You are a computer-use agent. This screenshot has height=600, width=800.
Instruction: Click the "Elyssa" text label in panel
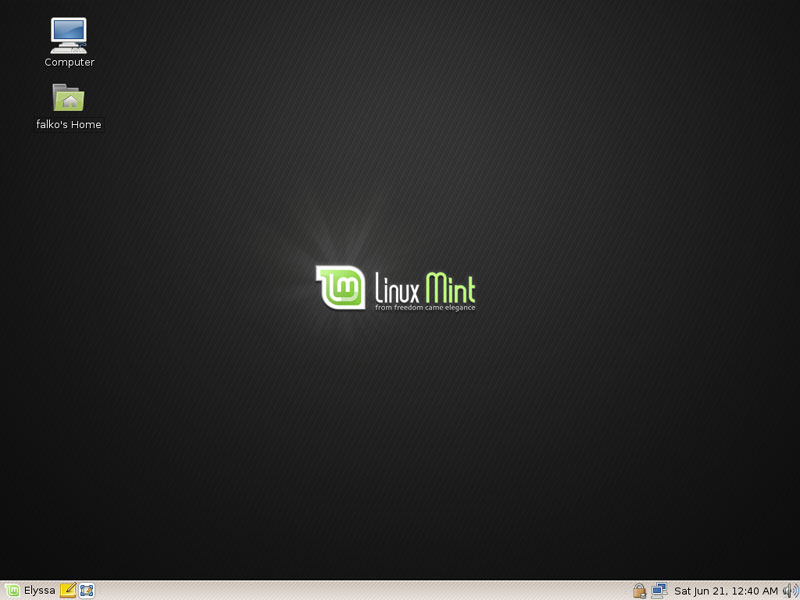tap(40, 590)
